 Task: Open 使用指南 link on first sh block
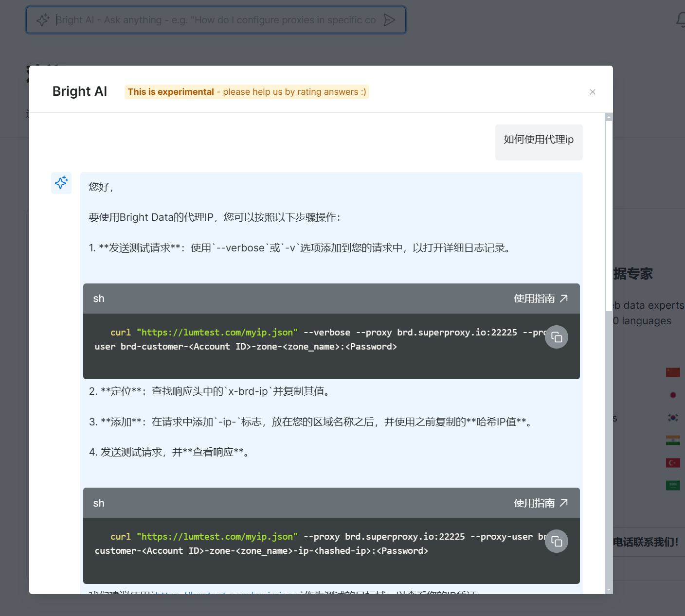click(x=541, y=299)
